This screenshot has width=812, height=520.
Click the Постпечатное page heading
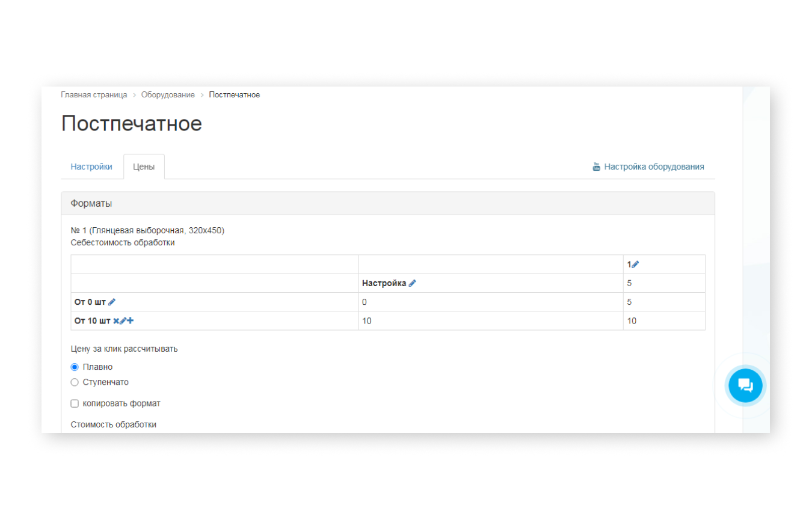click(x=132, y=123)
